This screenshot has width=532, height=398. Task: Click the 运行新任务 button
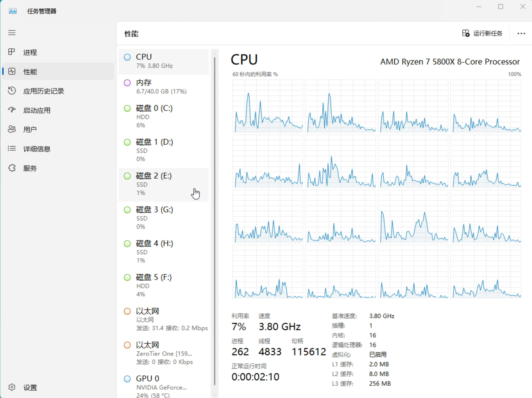(x=482, y=33)
